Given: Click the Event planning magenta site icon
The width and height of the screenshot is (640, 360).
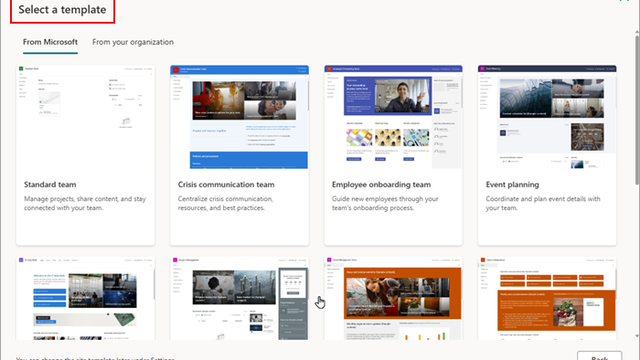Looking at the screenshot, I should coord(482,69).
